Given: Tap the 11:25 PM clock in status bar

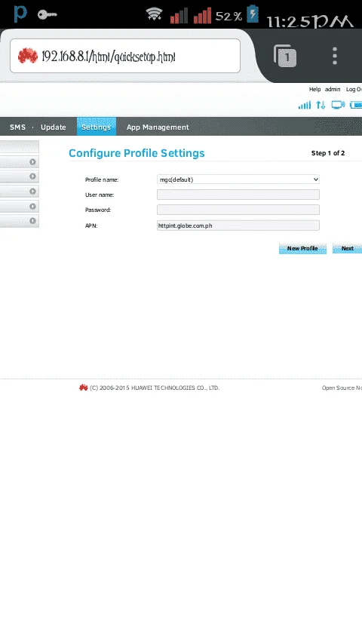Looking at the screenshot, I should click(310, 20).
